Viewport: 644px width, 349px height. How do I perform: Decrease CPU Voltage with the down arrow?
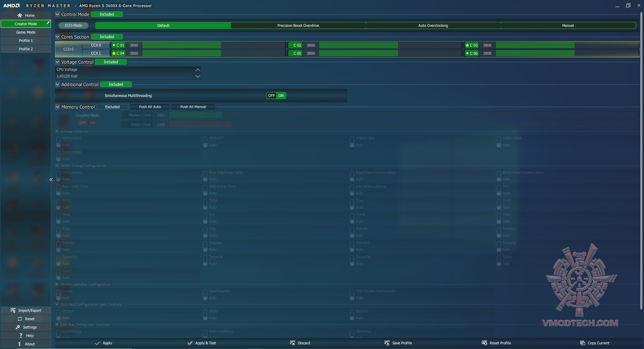coord(198,76)
